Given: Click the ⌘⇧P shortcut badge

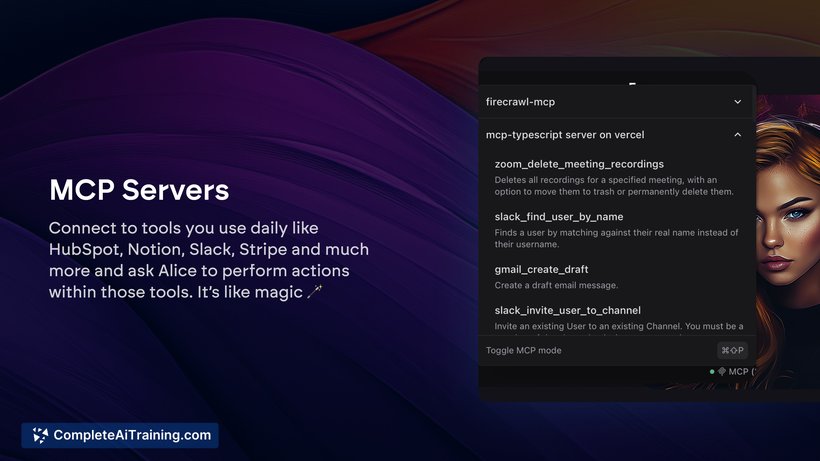Looking at the screenshot, I should point(732,351).
